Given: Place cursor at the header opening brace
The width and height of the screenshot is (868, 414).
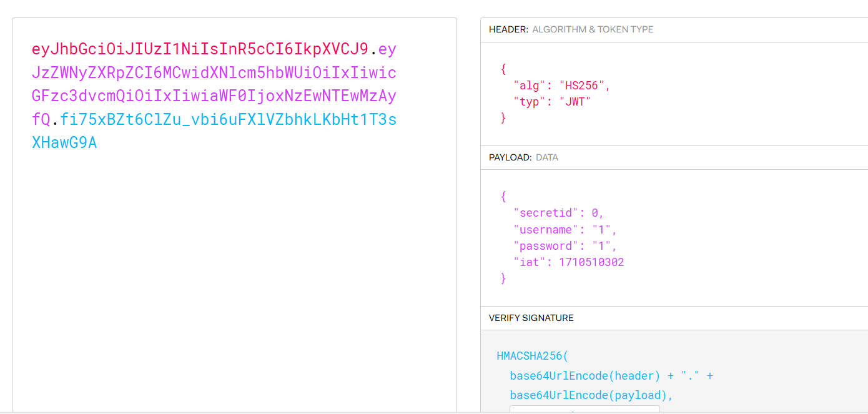Looking at the screenshot, I should pyautogui.click(x=503, y=69).
